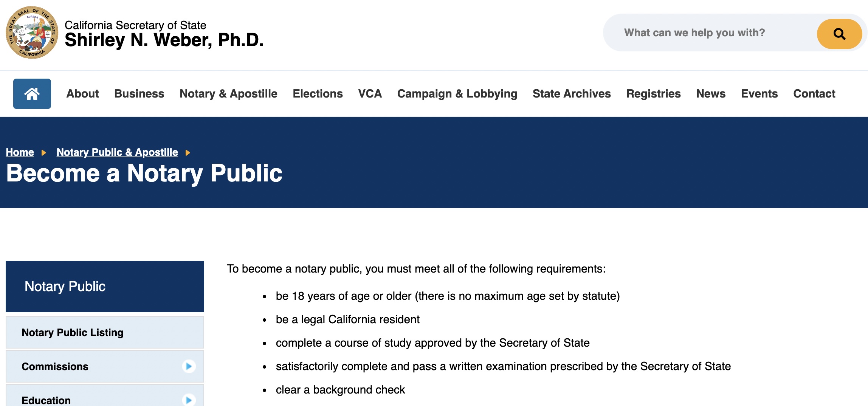Click Contact in the navigation bar

tap(814, 94)
